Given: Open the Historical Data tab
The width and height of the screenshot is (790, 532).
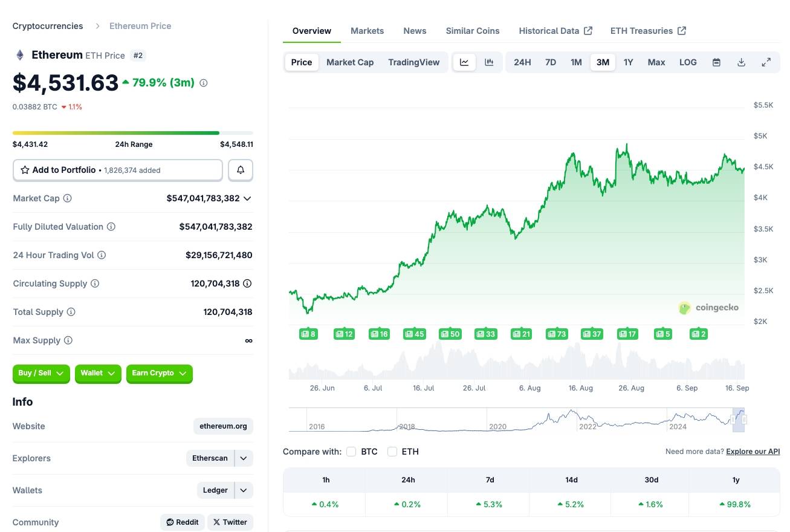Looking at the screenshot, I should [555, 31].
